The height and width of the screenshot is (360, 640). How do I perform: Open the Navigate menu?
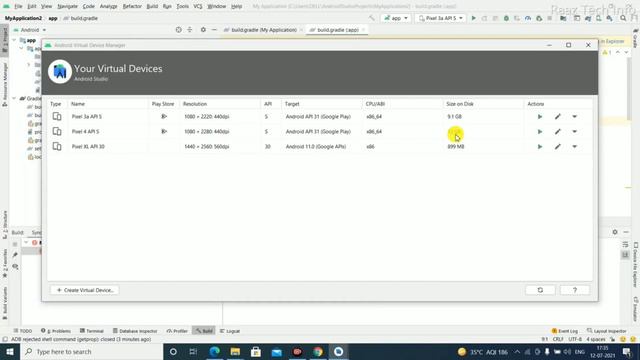[x=67, y=7]
